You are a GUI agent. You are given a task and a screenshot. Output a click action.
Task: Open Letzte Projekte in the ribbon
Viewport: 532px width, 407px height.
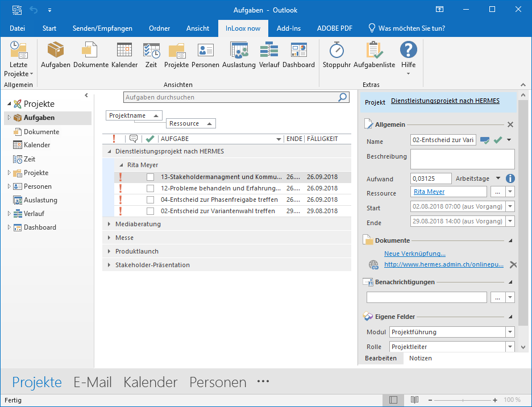pyautogui.click(x=18, y=59)
